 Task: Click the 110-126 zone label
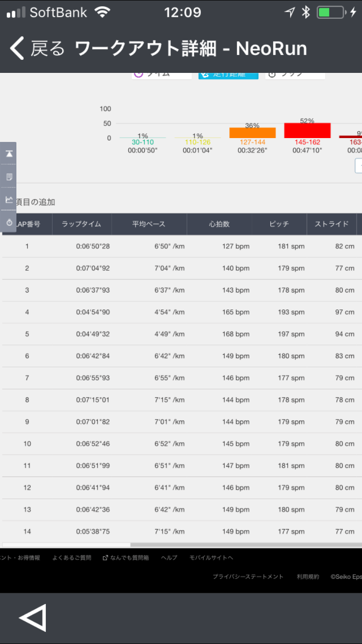click(x=197, y=142)
